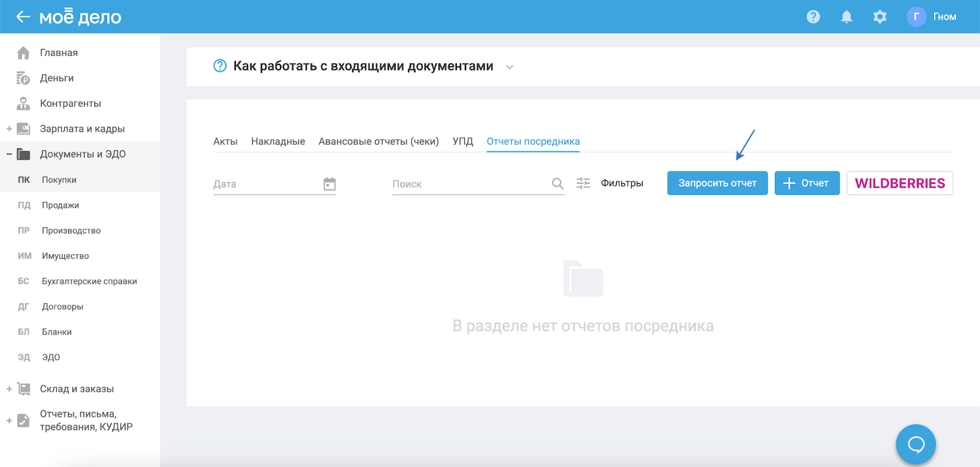Click the Поиск search field

pos(469,184)
